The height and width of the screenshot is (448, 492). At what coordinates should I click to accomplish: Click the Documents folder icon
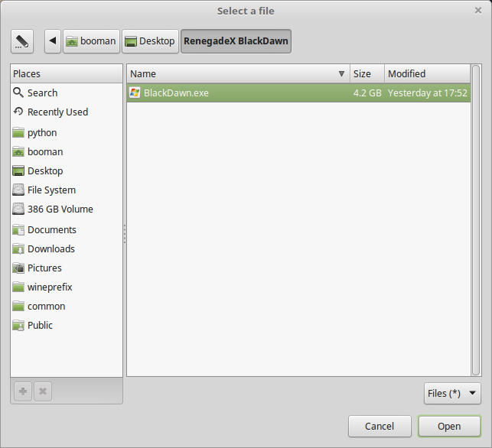[18, 230]
